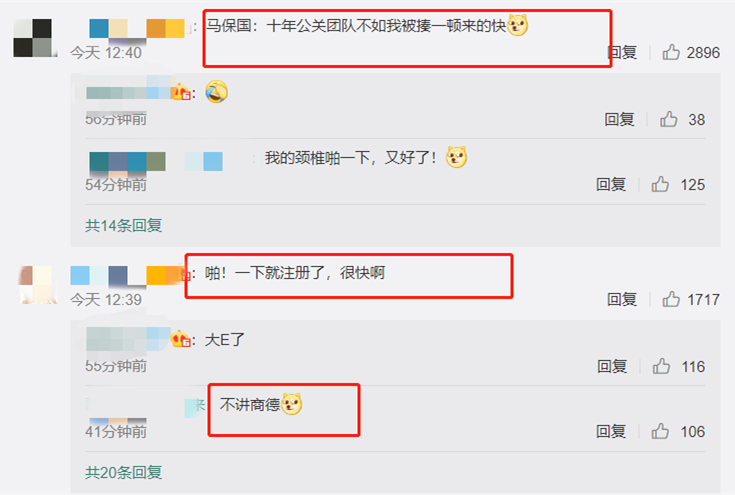Like the '不讲商德' reply with 106 likes
735x495 pixels.
pyautogui.click(x=660, y=431)
